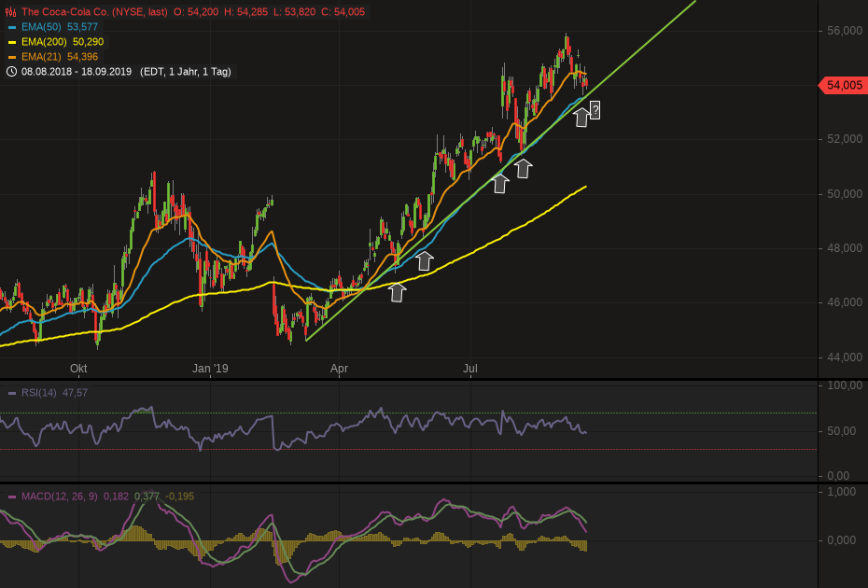This screenshot has height=588, width=868.
Task: Select the MACD(12, 26, 9) indicator label
Action: tap(59, 496)
